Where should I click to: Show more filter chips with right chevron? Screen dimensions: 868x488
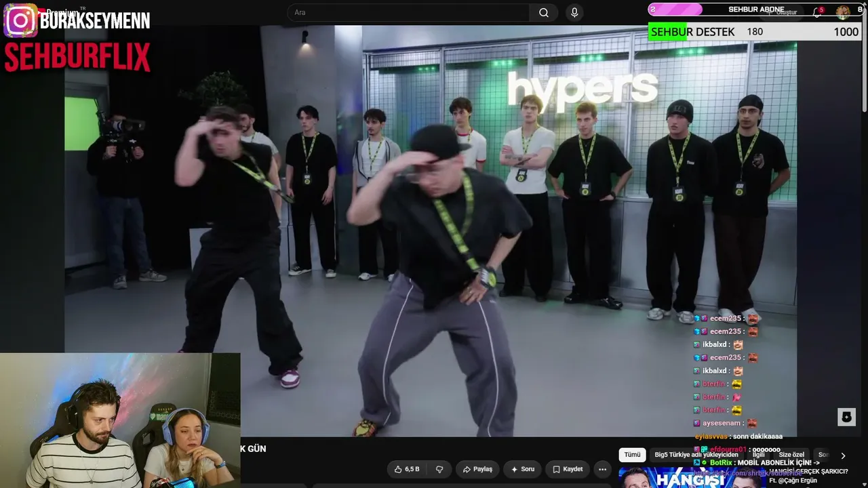(x=843, y=455)
